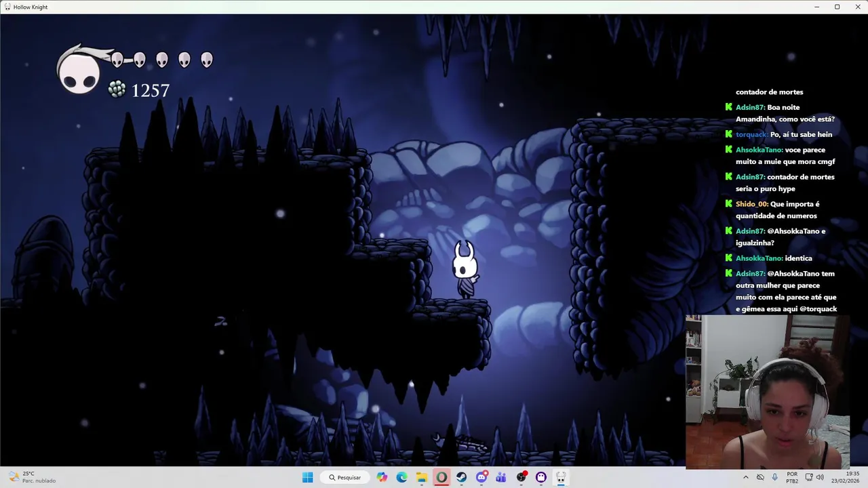
Task: Click the 1257 Geo counter
Action: point(150,90)
